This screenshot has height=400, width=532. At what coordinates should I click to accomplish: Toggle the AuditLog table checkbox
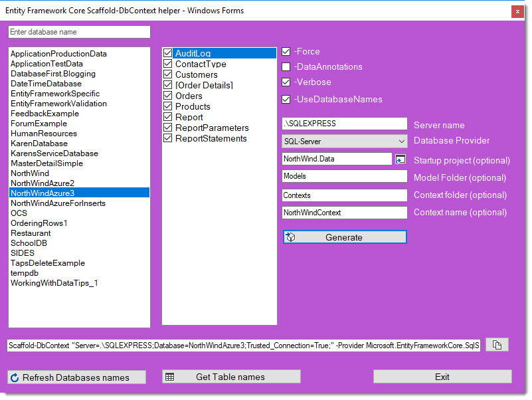[167, 53]
